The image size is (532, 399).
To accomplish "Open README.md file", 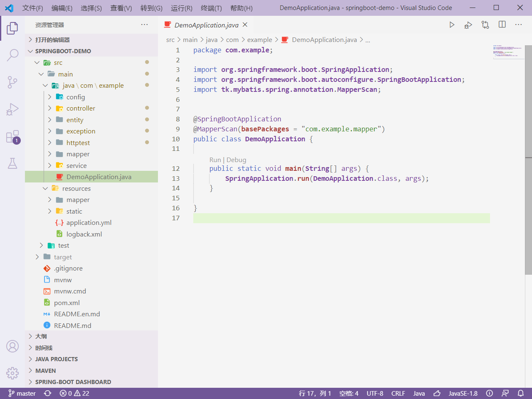I will tap(91, 325).
